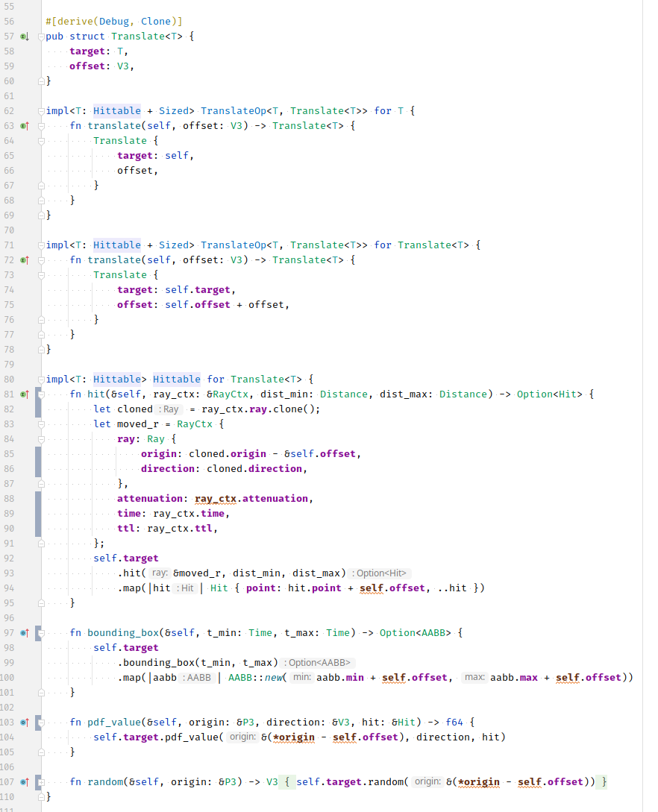Click line number 92 in the gutter

click(x=9, y=558)
